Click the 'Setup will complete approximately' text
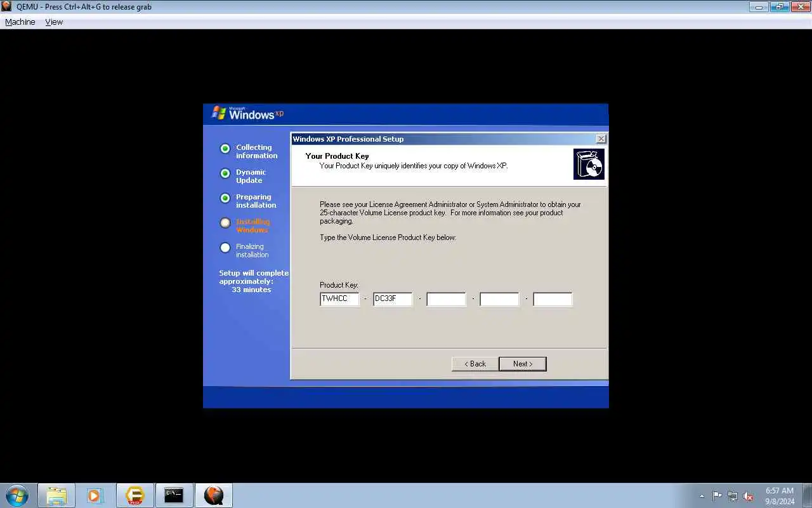Image resolution: width=812 pixels, height=508 pixels. [x=254, y=277]
